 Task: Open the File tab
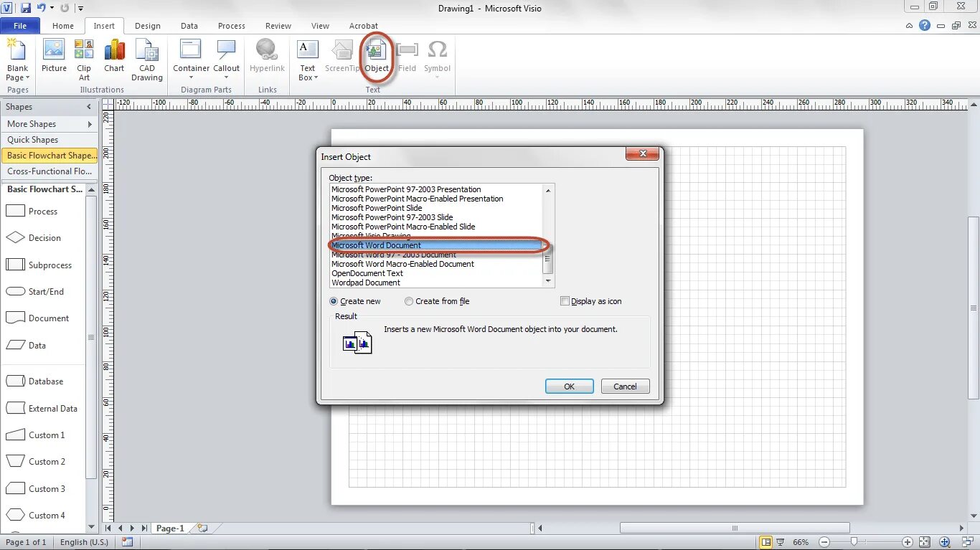(20, 26)
